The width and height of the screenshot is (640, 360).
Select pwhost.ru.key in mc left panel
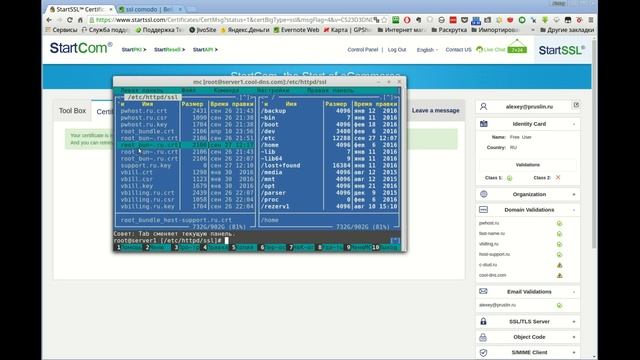tap(144, 124)
